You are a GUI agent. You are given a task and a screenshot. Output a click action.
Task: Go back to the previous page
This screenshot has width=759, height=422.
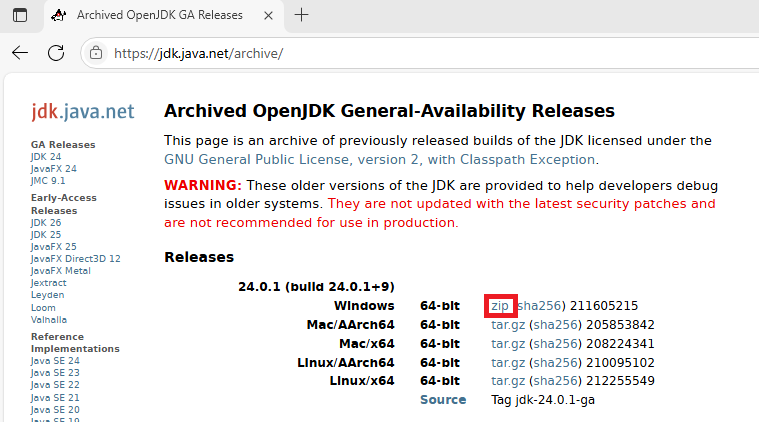(x=20, y=53)
